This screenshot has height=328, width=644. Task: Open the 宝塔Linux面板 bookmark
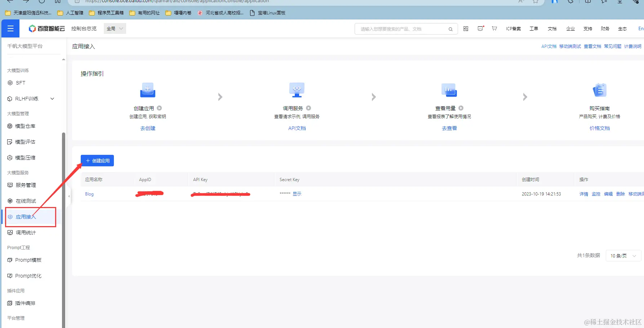268,13
